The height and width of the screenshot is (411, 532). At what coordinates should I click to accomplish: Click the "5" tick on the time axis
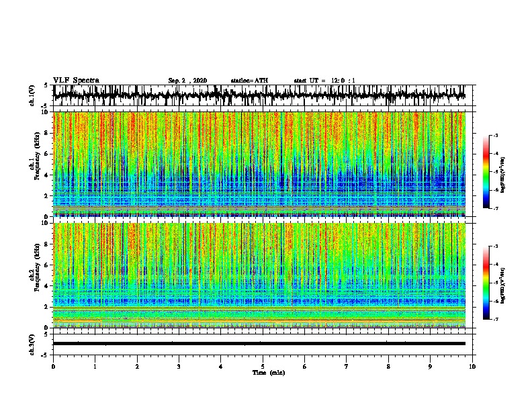[x=263, y=367]
